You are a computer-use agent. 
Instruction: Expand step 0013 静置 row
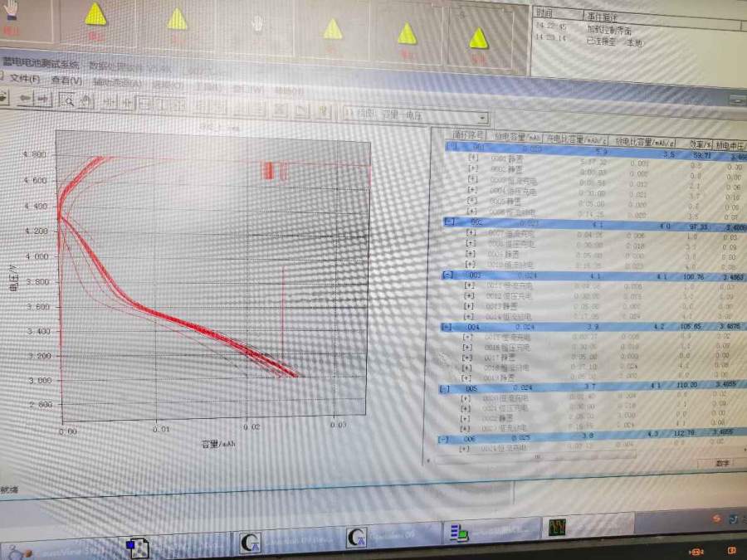[469, 305]
